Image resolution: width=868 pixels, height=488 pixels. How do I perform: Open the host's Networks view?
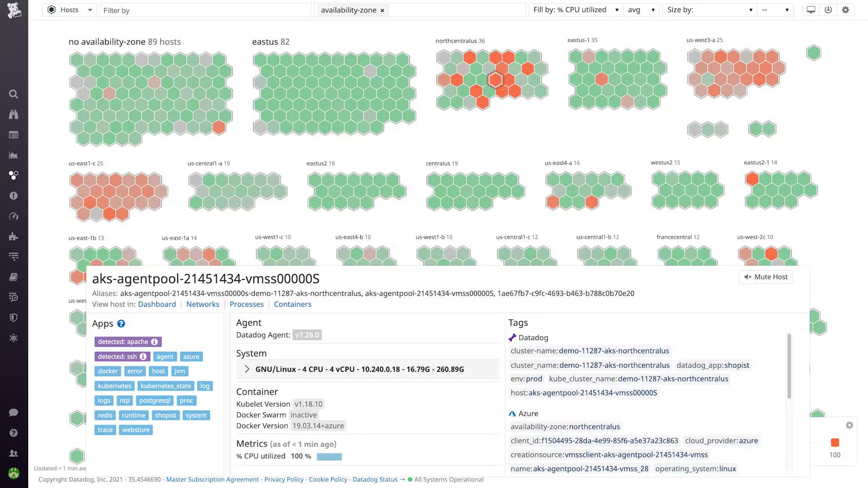[203, 304]
